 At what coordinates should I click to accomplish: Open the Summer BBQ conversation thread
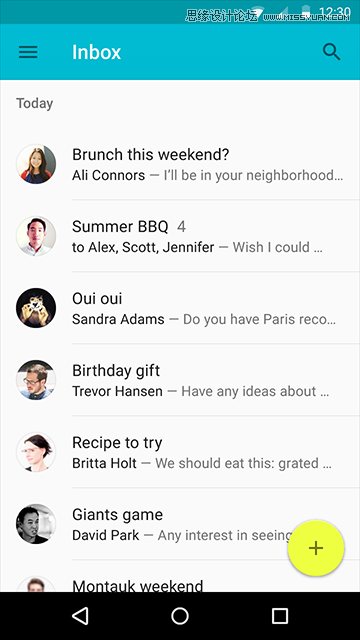[x=180, y=236]
